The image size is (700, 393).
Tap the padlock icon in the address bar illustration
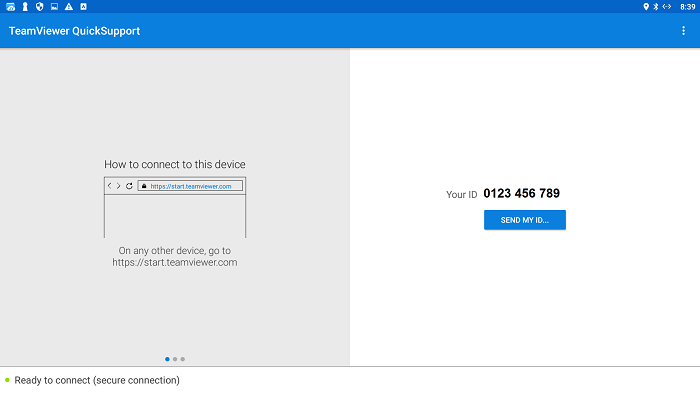pyautogui.click(x=144, y=186)
